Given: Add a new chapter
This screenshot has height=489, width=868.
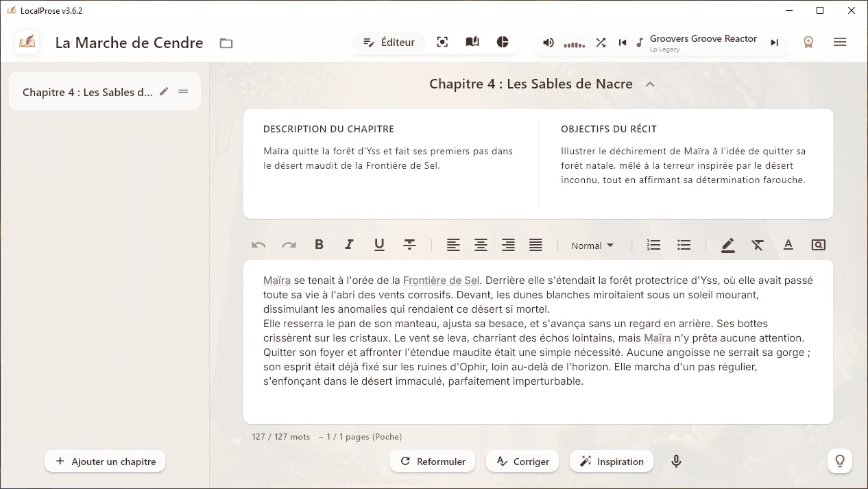Looking at the screenshot, I should (x=105, y=462).
